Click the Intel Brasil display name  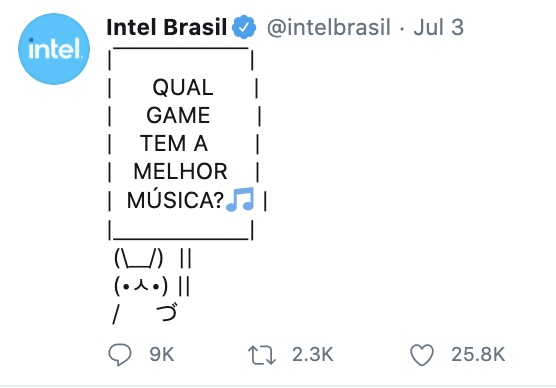point(166,27)
